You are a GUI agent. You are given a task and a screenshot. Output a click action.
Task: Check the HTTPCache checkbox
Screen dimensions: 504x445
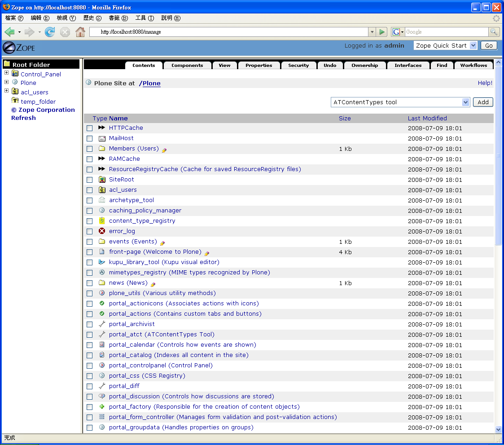(90, 128)
